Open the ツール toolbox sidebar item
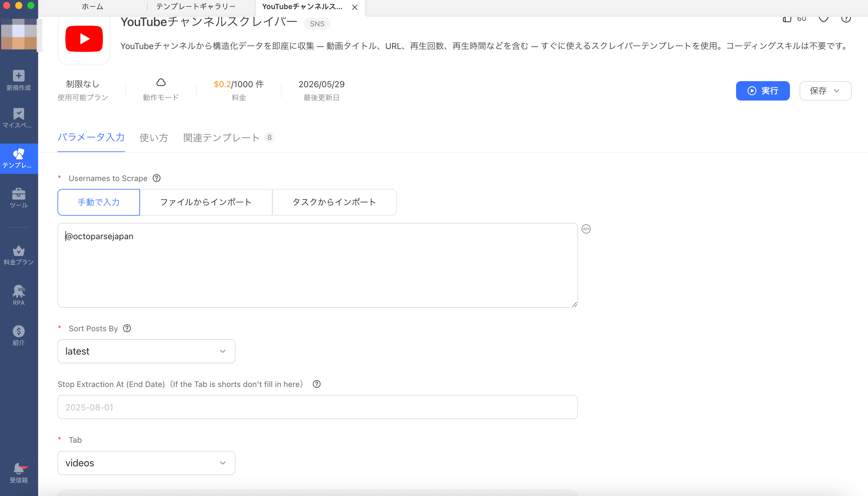Screen dimensions: 868x496 click(19, 198)
